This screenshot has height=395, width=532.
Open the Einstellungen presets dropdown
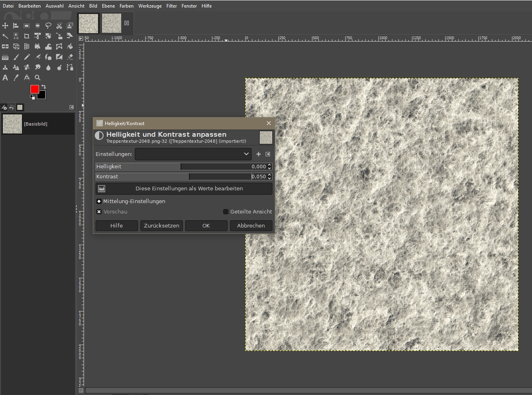(x=193, y=154)
